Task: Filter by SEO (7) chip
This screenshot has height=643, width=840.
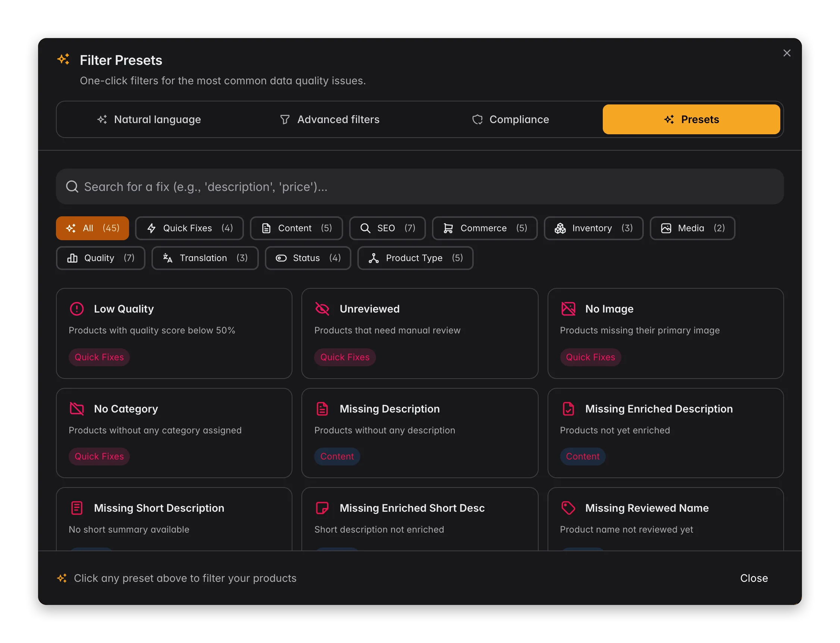Action: [387, 229]
